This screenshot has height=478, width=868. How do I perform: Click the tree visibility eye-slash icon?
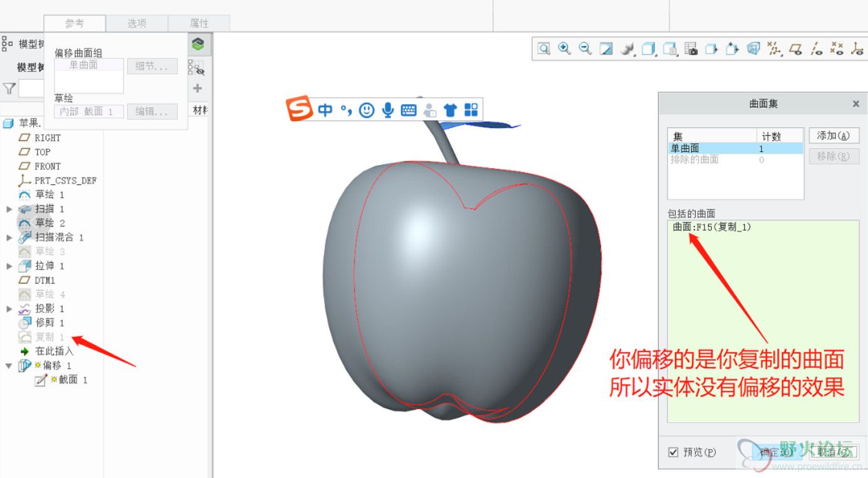(x=197, y=68)
